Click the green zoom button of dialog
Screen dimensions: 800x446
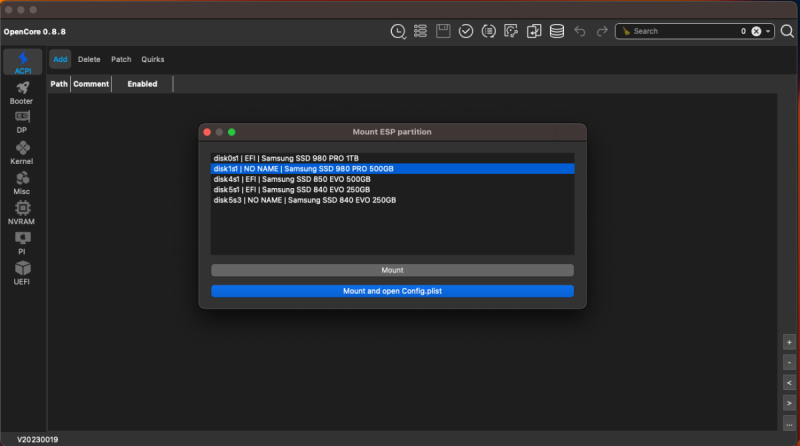point(232,132)
